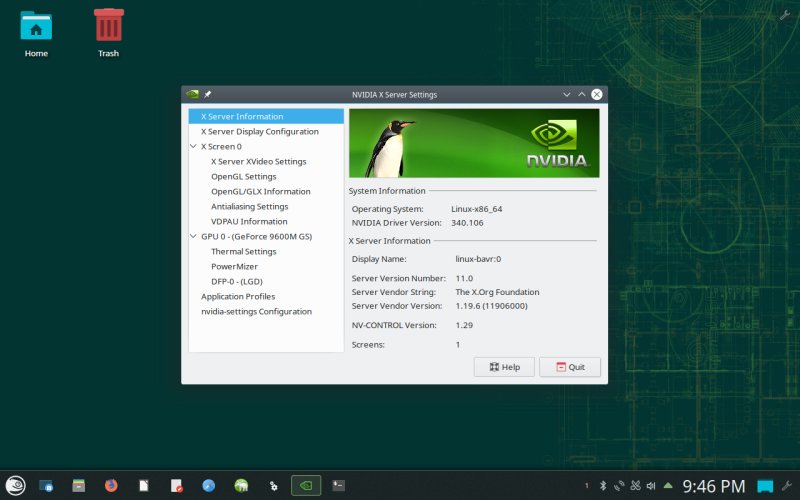Click the Bluetooth tray icon
This screenshot has height=500, width=800.
[603, 486]
